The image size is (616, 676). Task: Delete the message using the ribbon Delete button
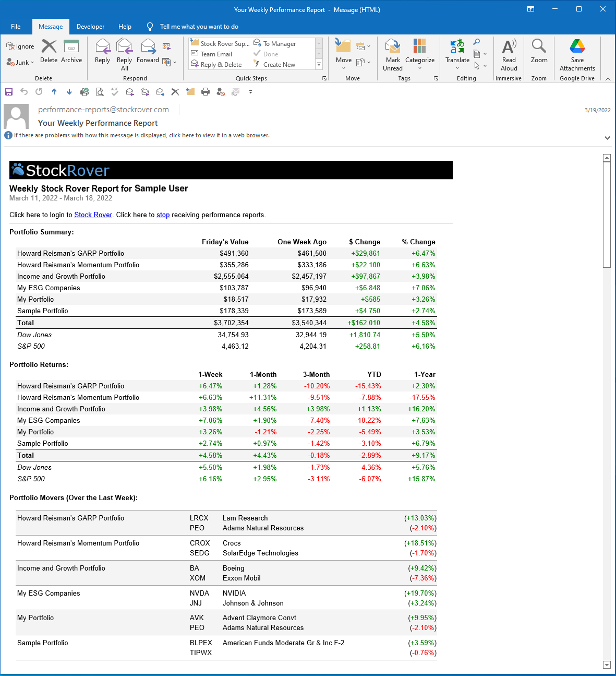click(x=49, y=51)
